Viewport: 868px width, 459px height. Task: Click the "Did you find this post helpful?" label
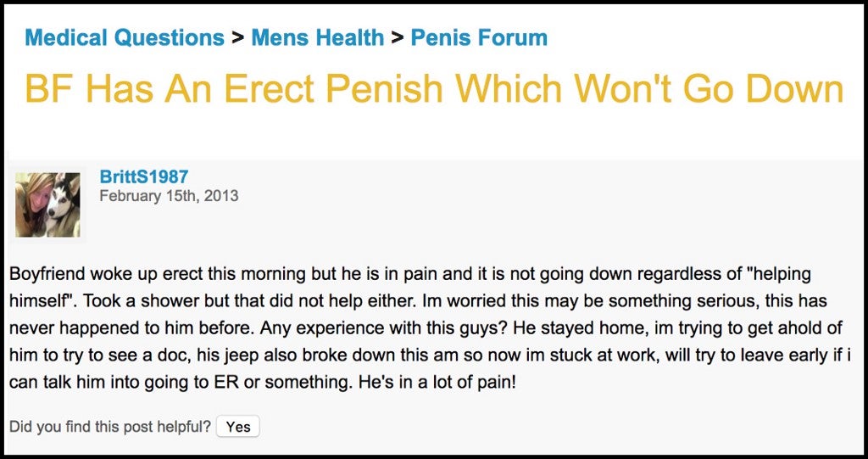click(x=111, y=427)
